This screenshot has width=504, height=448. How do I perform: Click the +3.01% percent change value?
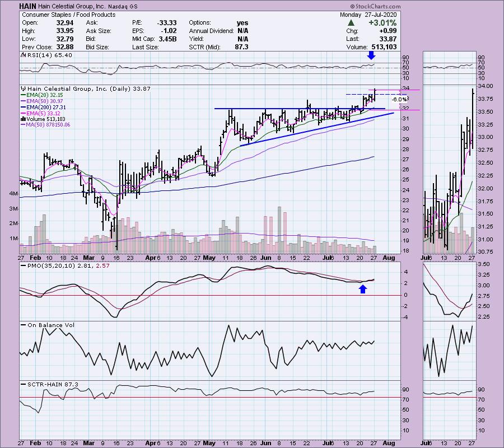(382, 23)
